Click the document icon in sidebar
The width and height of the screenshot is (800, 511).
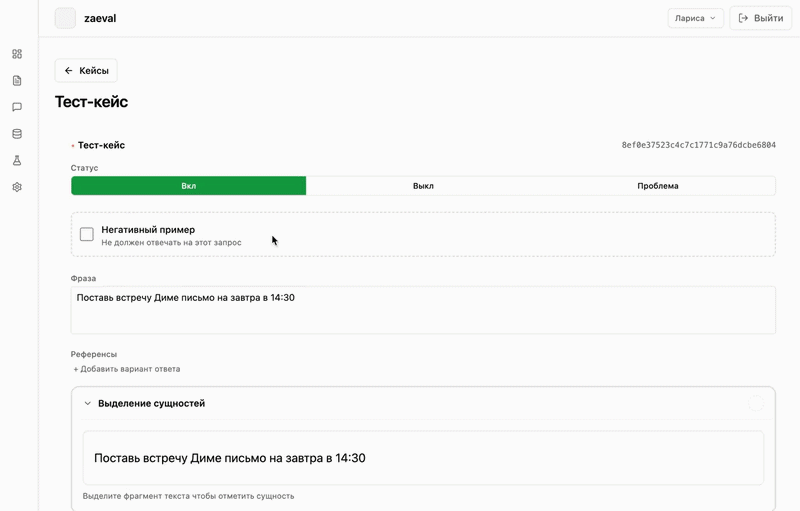(17, 80)
